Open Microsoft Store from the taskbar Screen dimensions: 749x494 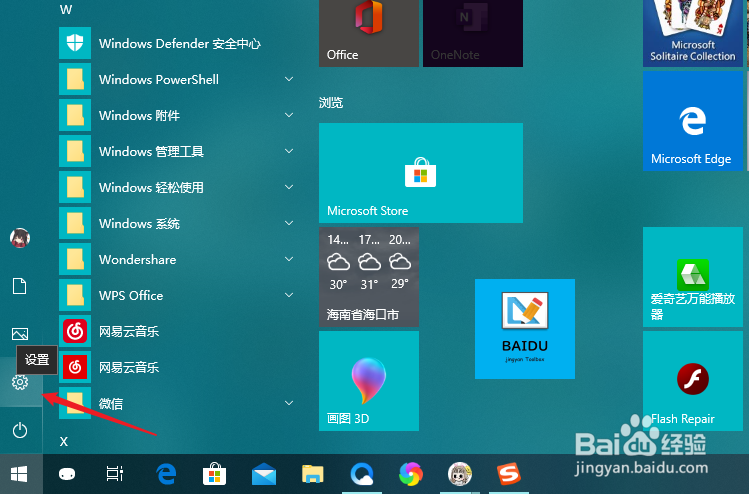click(214, 474)
